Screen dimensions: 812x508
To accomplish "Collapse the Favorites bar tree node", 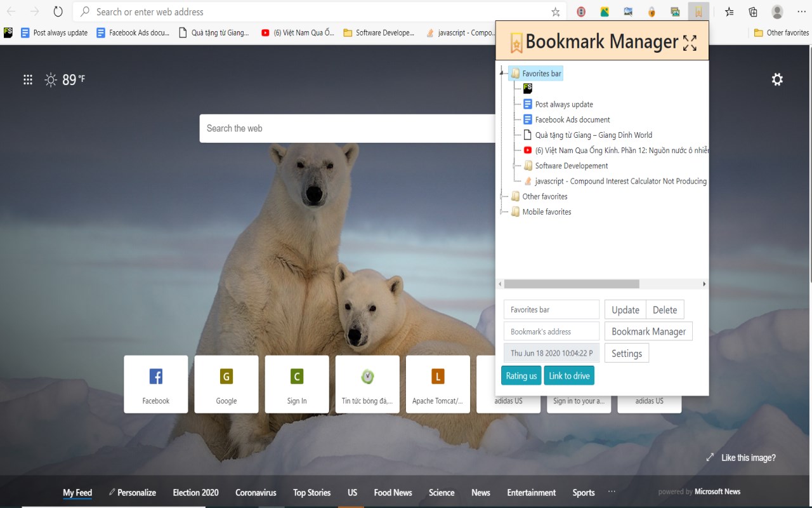I will pyautogui.click(x=502, y=74).
